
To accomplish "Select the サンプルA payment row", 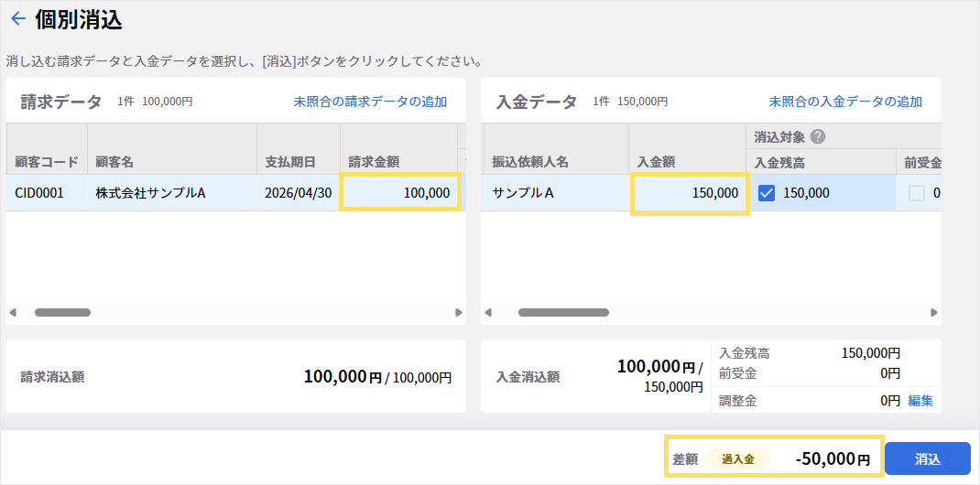I will coord(711,193).
